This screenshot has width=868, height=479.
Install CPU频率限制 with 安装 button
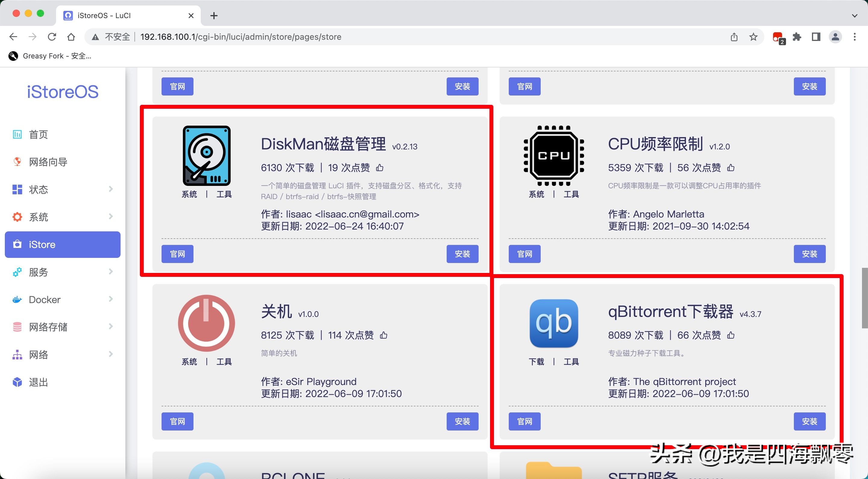pyautogui.click(x=809, y=254)
